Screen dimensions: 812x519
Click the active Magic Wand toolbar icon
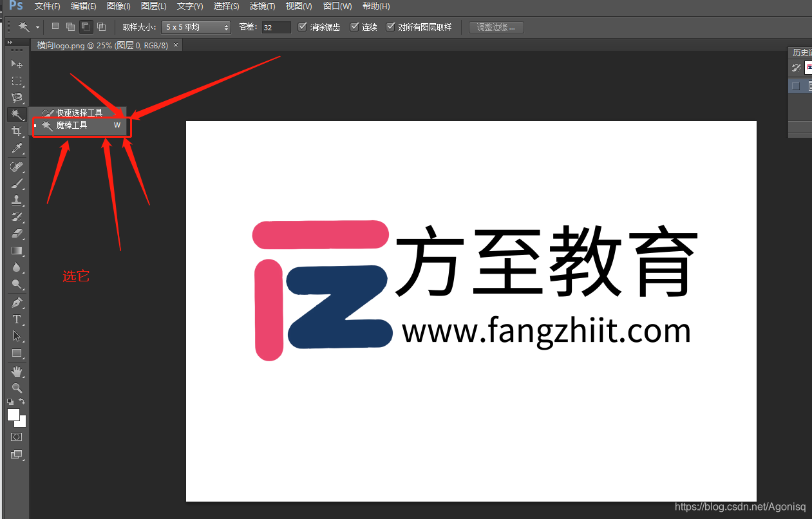tap(17, 115)
